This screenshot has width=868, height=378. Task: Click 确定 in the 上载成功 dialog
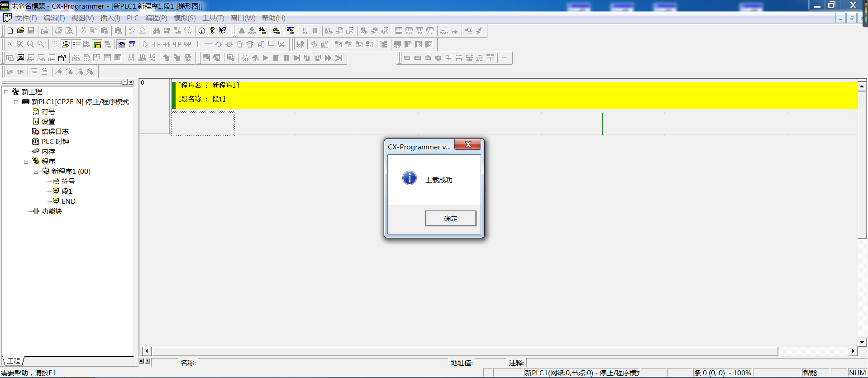click(x=451, y=218)
